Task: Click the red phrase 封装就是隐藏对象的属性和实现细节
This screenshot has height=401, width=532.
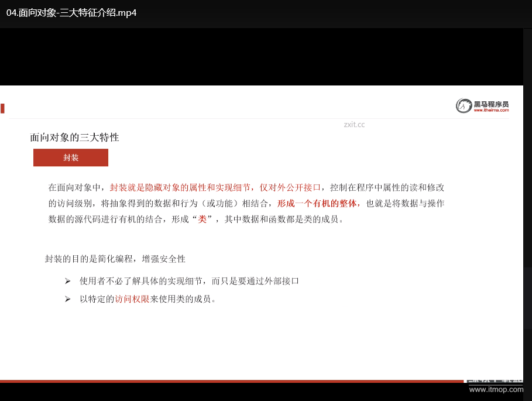Action: [180, 187]
